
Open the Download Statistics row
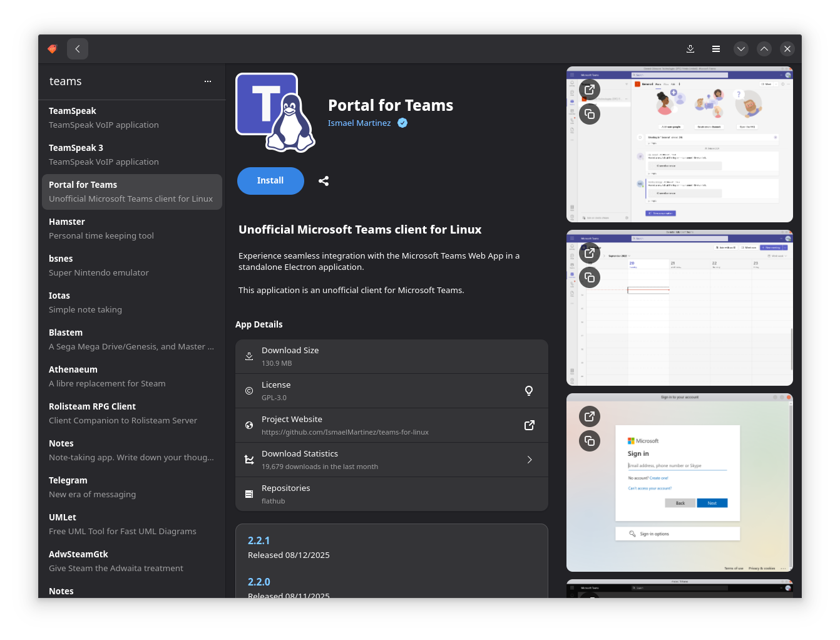tap(392, 460)
